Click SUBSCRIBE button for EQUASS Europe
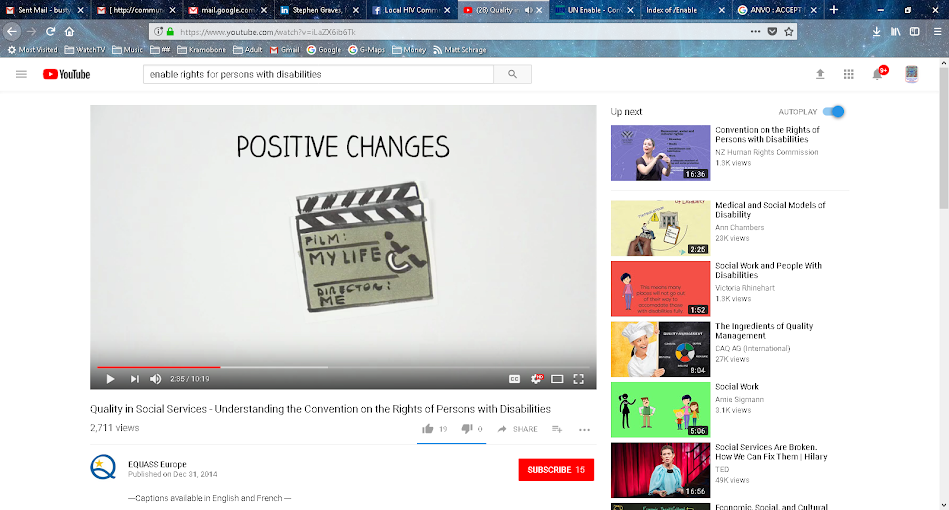 (x=556, y=469)
